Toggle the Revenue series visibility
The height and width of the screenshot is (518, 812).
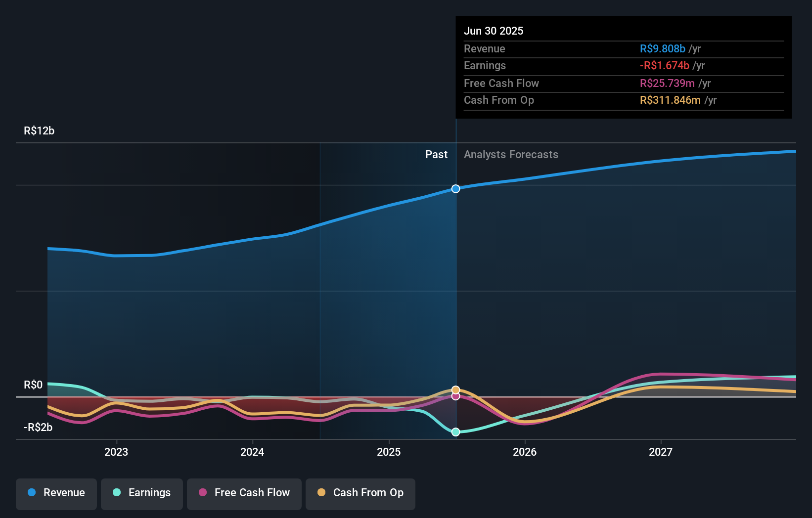[56, 494]
